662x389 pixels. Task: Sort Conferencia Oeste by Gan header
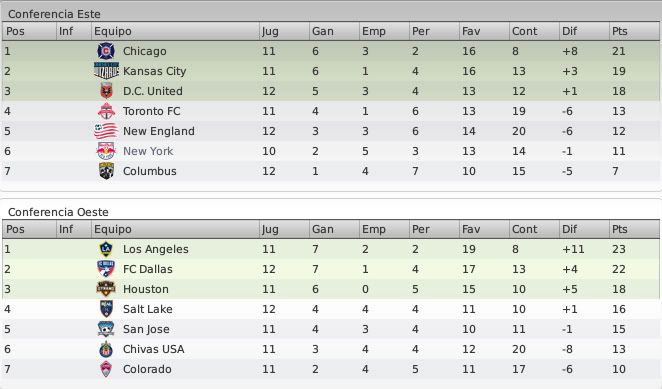point(334,229)
